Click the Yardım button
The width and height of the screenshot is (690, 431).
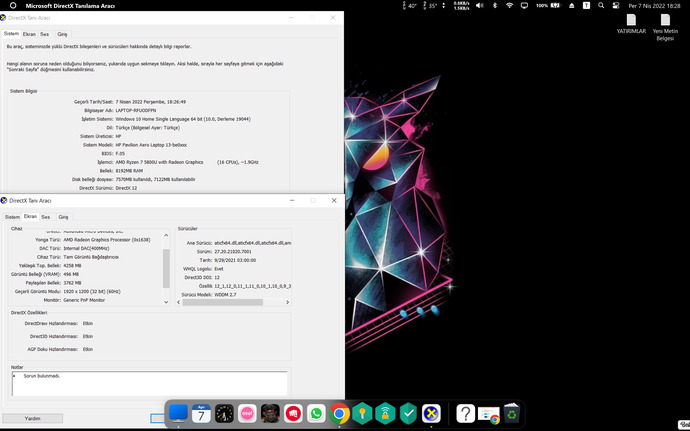(33, 418)
